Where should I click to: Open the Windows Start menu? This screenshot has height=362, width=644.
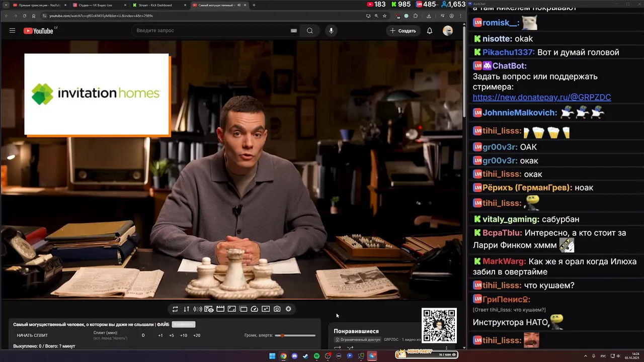[x=272, y=356]
